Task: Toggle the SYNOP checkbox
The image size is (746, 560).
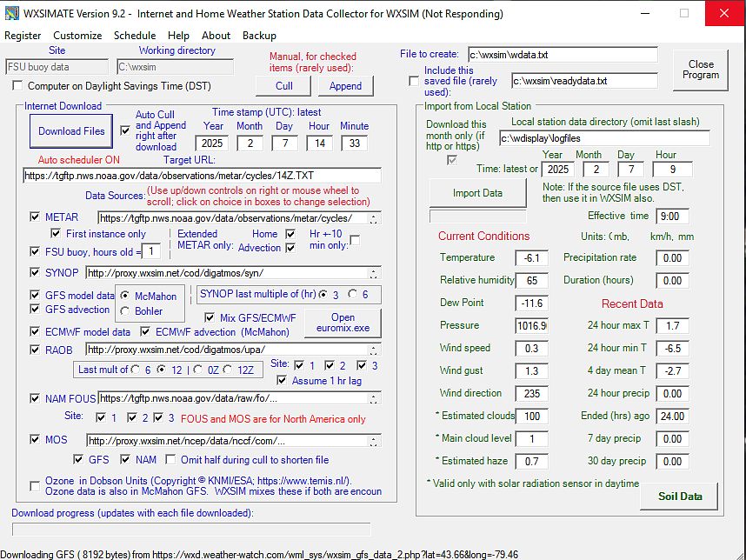Action: pyautogui.click(x=35, y=272)
